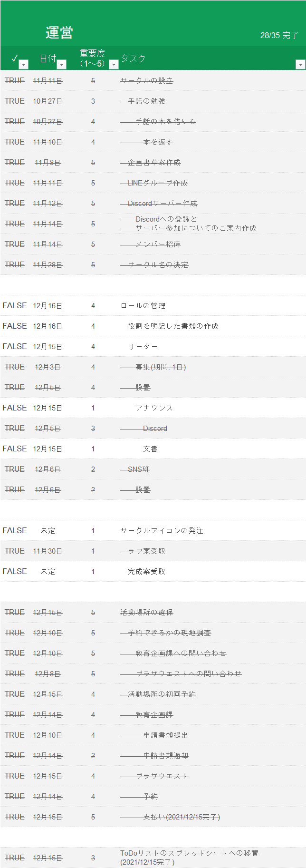Select the 未定 date for サークルアイコンの発注
The height and width of the screenshot is (868, 306).
click(x=48, y=531)
